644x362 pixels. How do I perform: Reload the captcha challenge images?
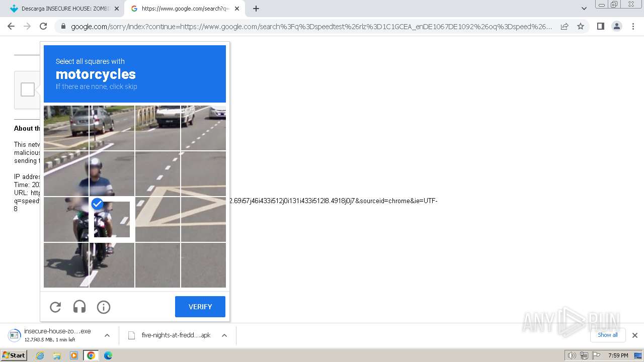click(x=55, y=307)
